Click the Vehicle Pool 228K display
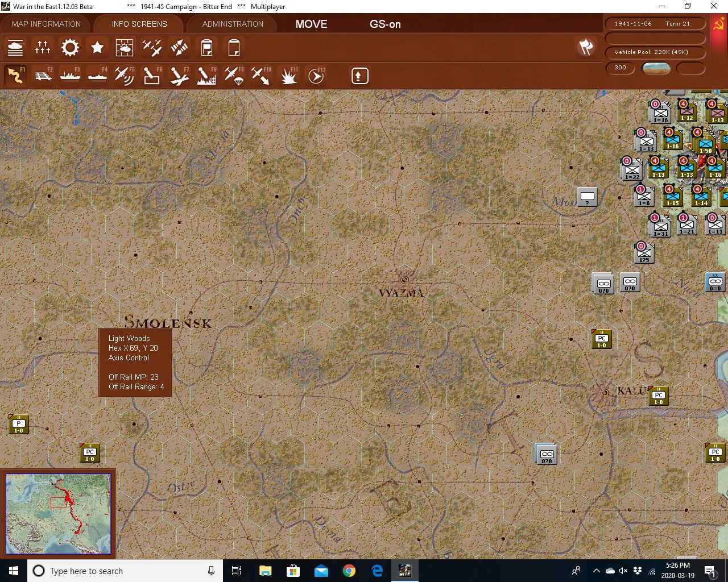Image resolution: width=728 pixels, height=582 pixels. (x=656, y=52)
